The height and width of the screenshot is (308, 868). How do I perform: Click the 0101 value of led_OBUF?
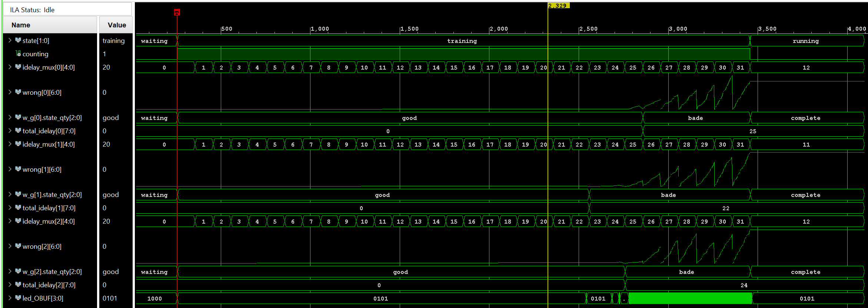(110, 298)
